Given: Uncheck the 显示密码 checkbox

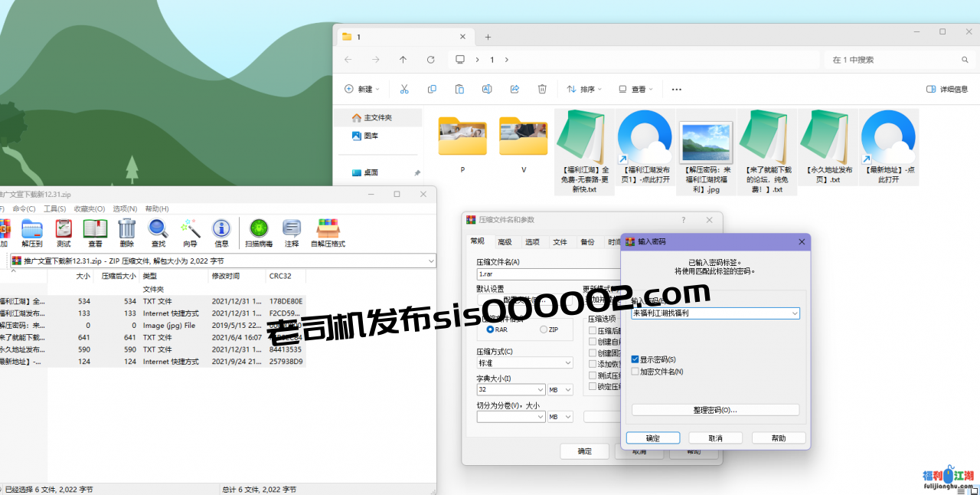Looking at the screenshot, I should coord(635,359).
